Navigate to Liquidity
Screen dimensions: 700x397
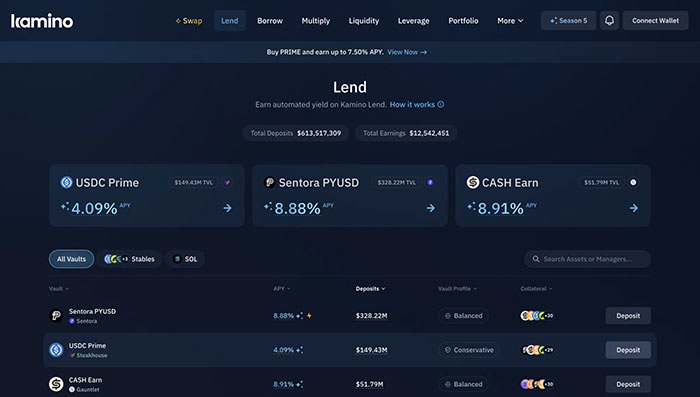tap(364, 21)
